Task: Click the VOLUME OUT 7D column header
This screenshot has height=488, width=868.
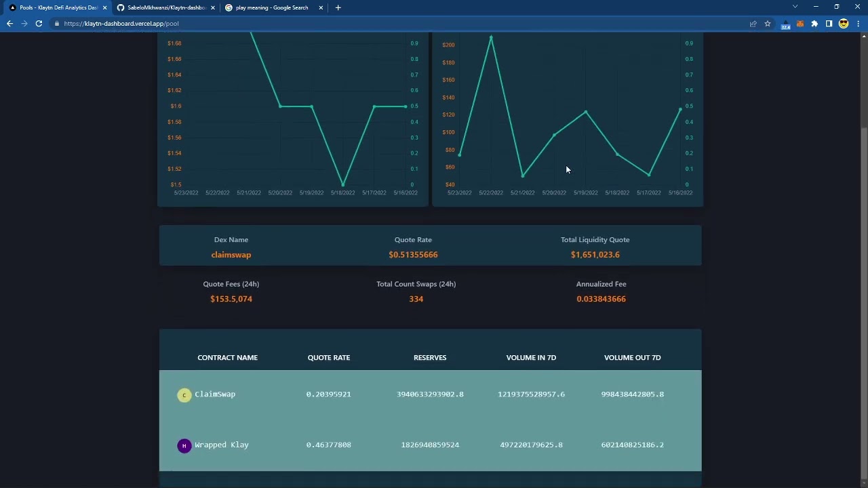Action: click(632, 357)
